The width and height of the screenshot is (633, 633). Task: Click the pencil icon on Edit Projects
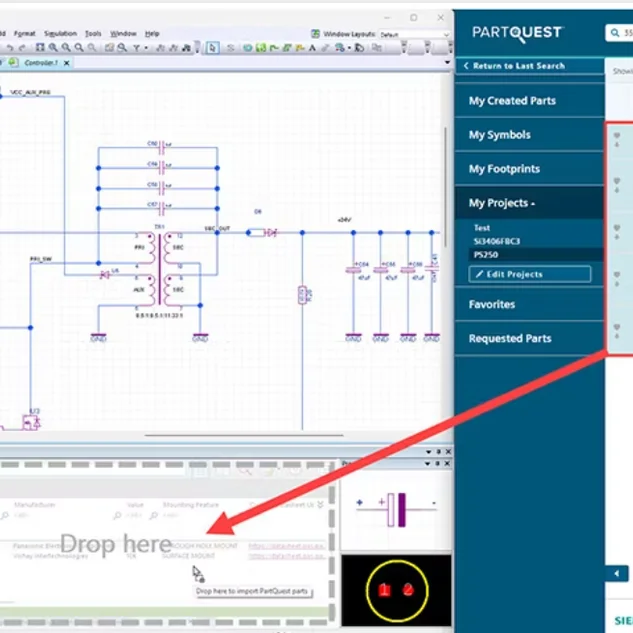coord(479,274)
